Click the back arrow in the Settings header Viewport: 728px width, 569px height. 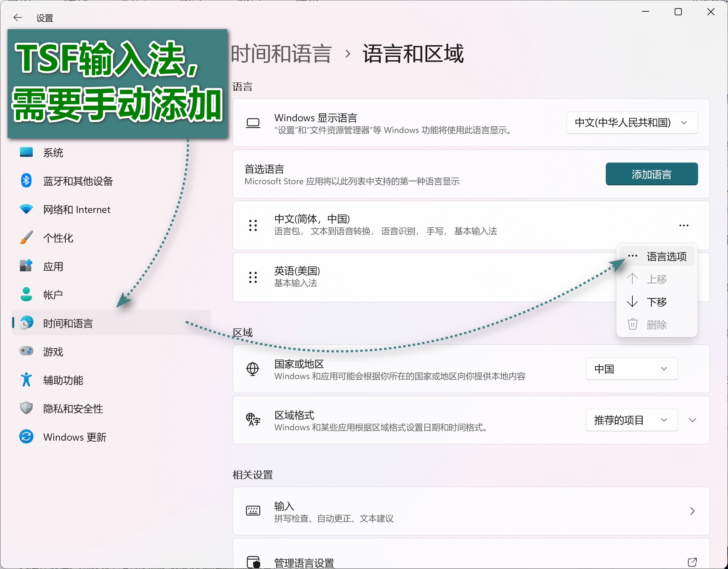(17, 17)
